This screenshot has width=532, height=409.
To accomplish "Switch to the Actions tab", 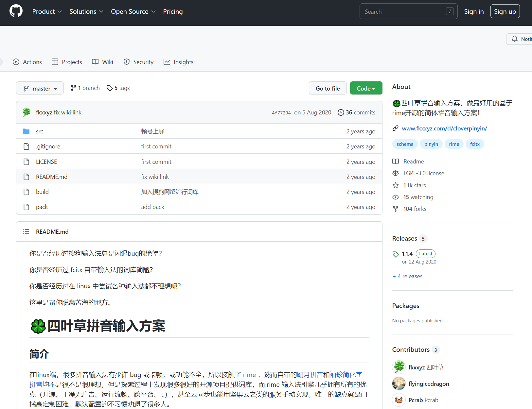I will pos(27,62).
